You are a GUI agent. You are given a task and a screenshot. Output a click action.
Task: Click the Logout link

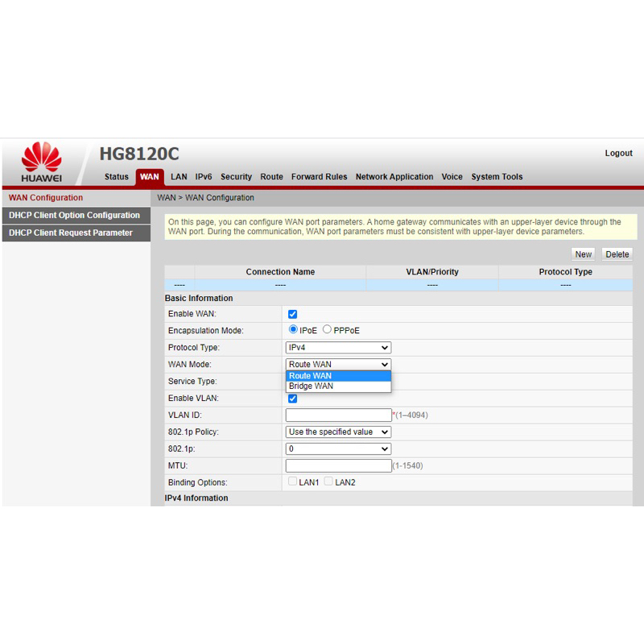618,153
